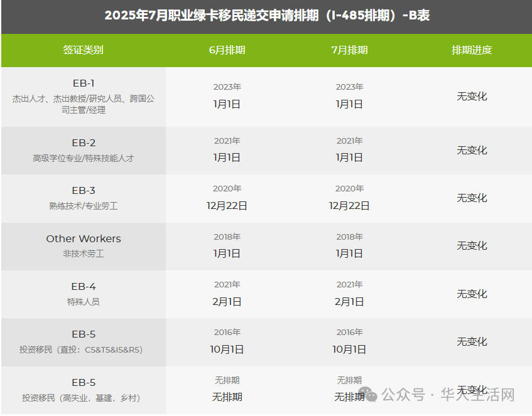Click the table title '2025年7月职业绿卡移民递交申请排期'
Viewport: 532px width, 416px height.
pyautogui.click(x=212, y=15)
